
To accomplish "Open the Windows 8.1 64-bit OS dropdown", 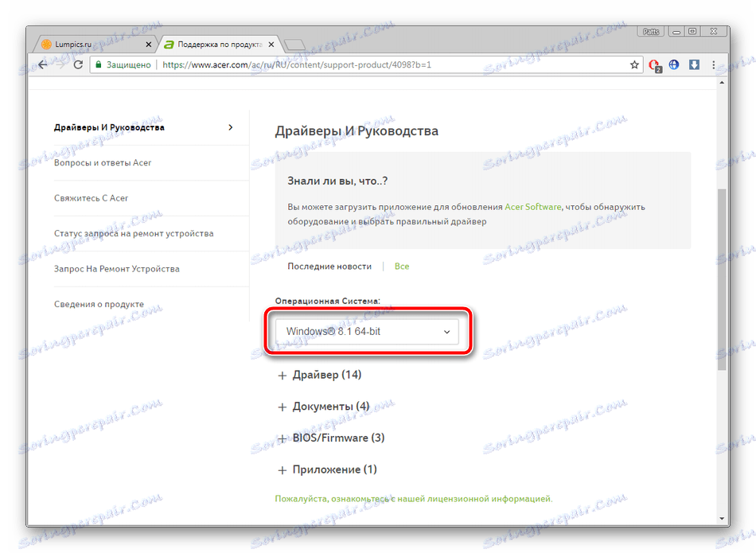I will click(367, 332).
